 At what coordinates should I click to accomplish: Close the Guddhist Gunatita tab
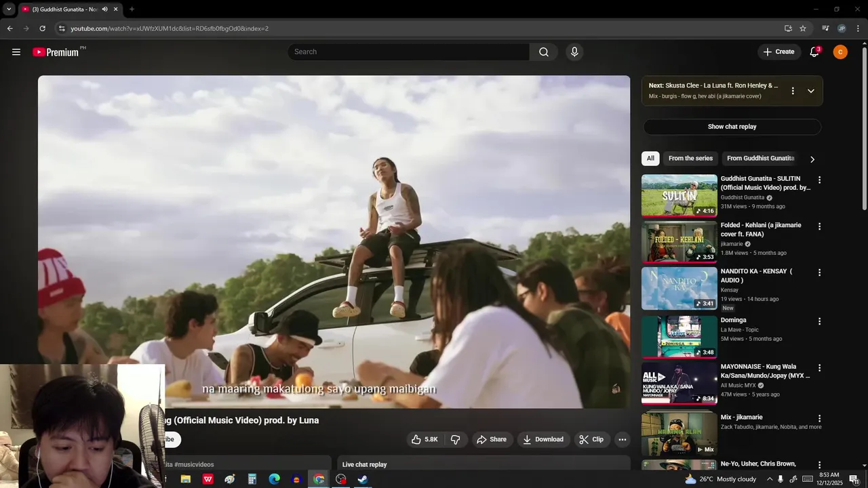(115, 9)
